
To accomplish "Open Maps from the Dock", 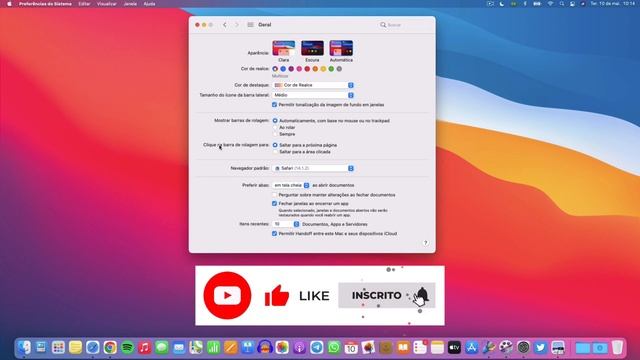I will [x=196, y=347].
